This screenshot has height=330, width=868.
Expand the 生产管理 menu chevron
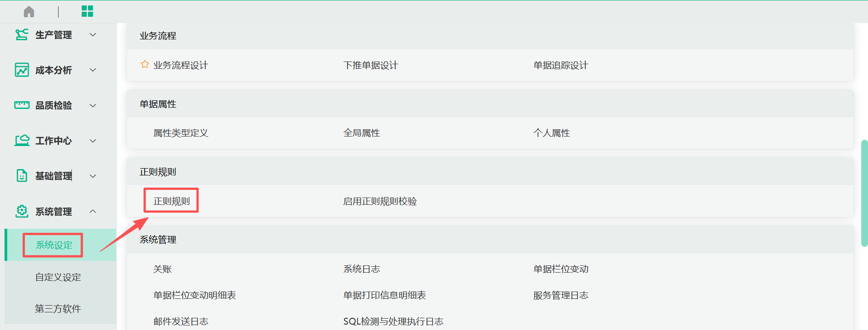(x=93, y=35)
